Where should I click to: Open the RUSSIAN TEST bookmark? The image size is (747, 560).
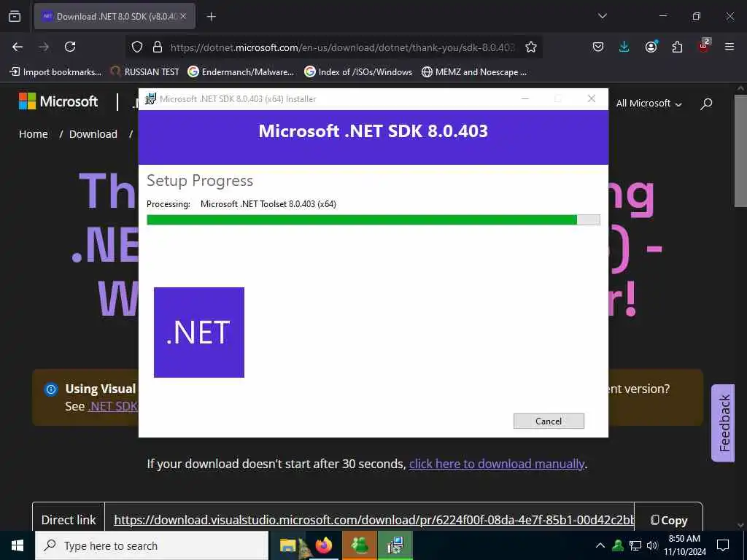[x=144, y=72]
